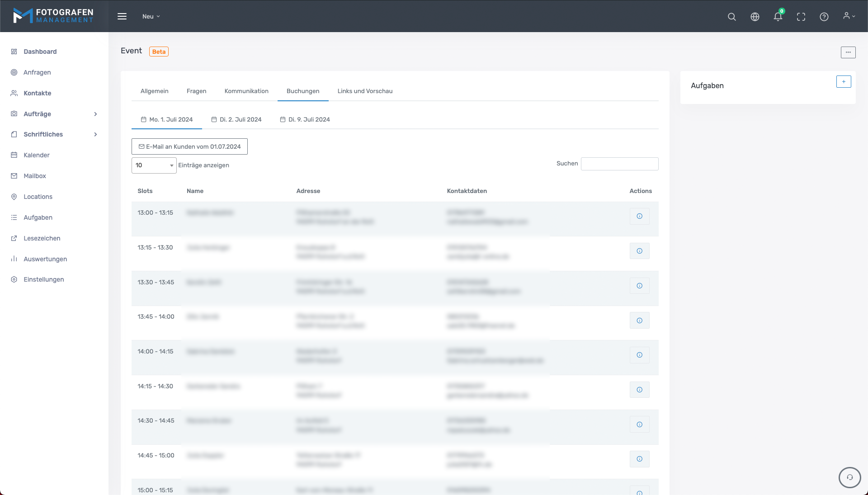Viewport: 868px width, 495px height.
Task: Click into the Suchen search field
Action: (x=619, y=164)
